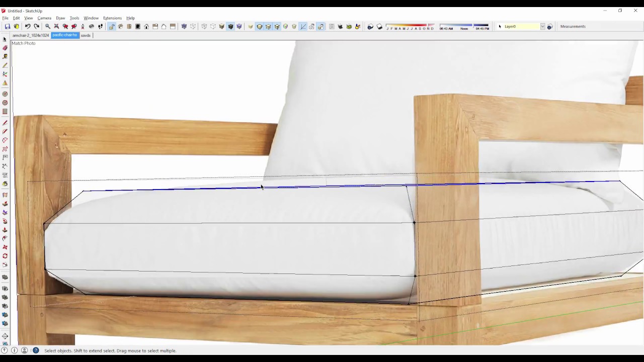This screenshot has height=362, width=644.
Task: Switch to the Back view house outline icon
Action: pos(164,27)
